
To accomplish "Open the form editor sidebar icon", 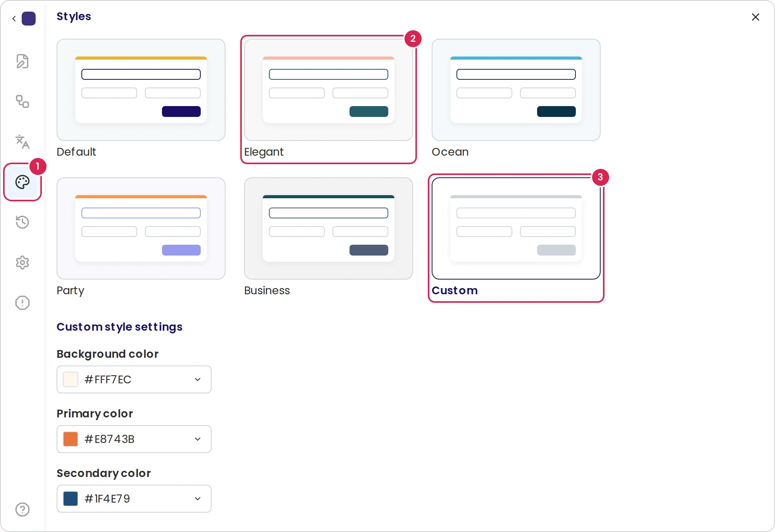I will point(22,61).
